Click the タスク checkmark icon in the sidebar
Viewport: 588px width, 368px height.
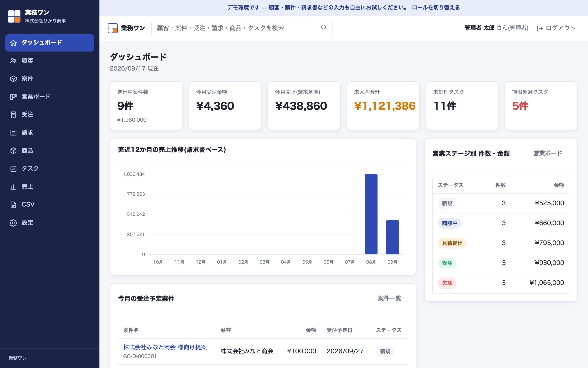tap(13, 169)
